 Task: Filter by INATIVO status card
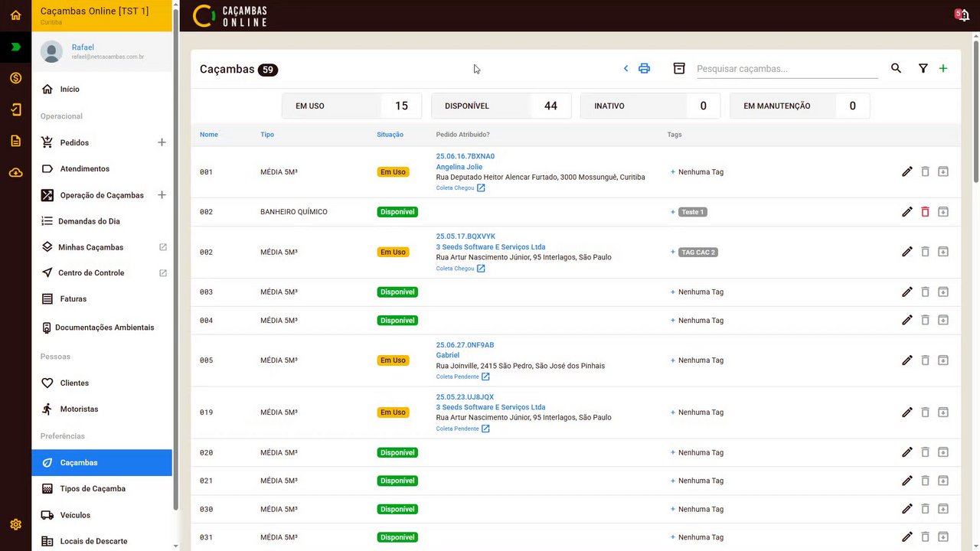[650, 106]
